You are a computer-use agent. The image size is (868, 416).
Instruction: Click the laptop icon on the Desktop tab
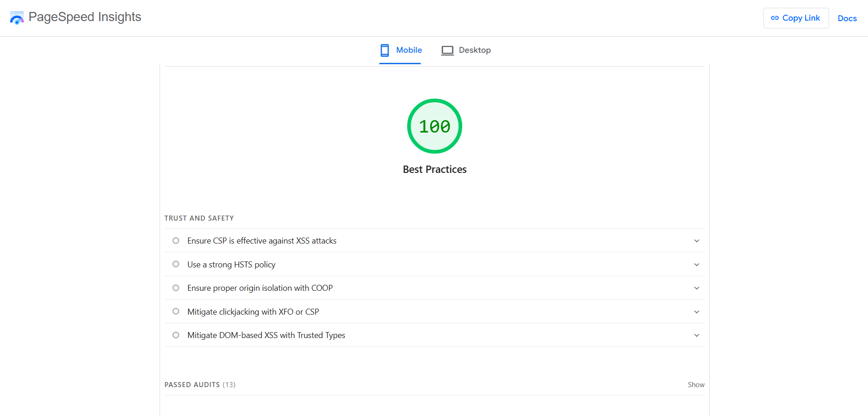click(447, 50)
